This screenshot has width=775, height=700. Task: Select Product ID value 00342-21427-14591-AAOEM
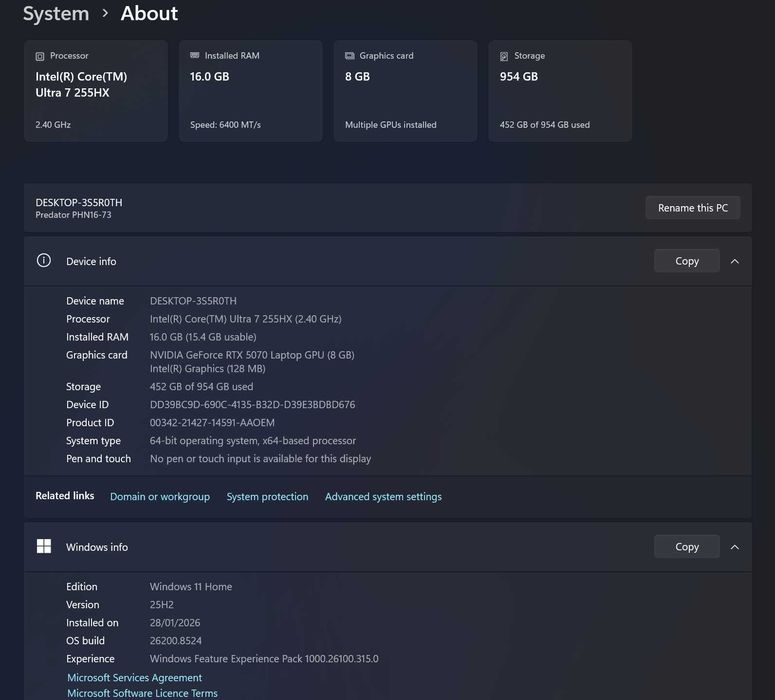(x=212, y=423)
